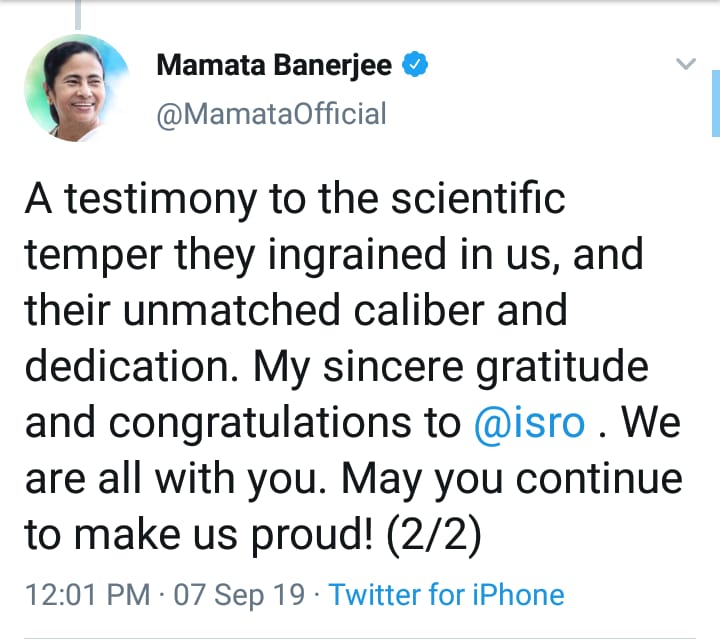Click the word 'dedication' in the tweet
Screen dimensions: 720x641
[132, 366]
